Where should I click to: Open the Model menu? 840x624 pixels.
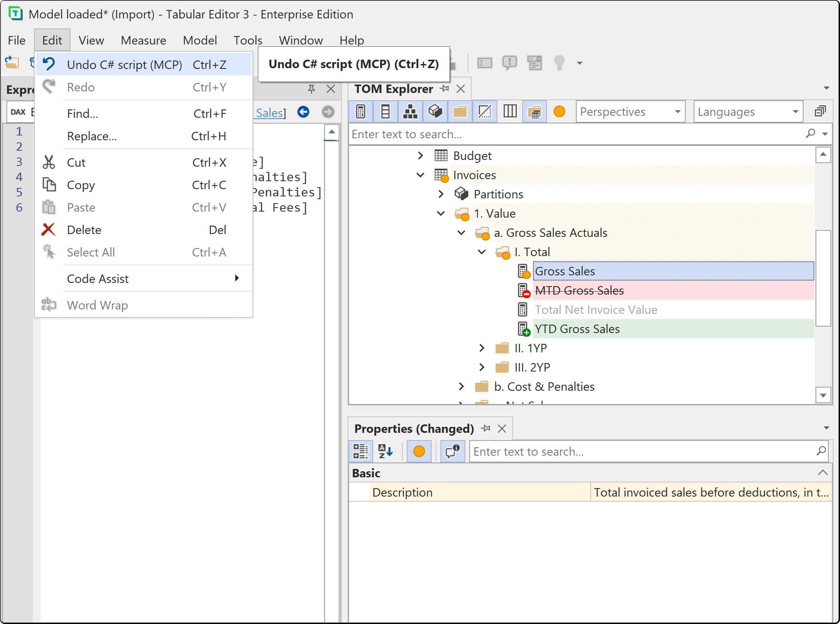click(x=200, y=40)
